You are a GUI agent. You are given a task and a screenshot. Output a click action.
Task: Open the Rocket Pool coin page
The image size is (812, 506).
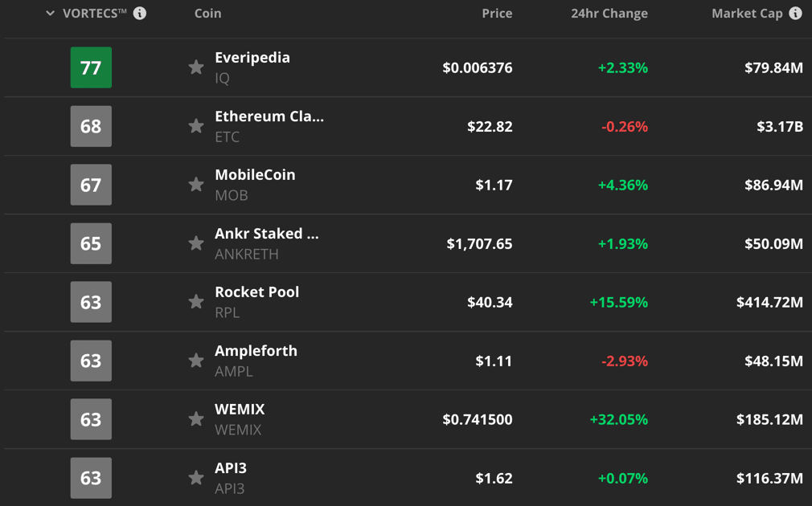click(256, 292)
